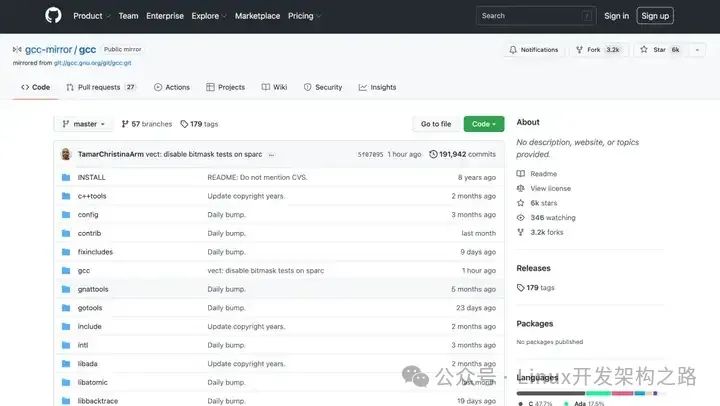The width and height of the screenshot is (720, 406).
Task: Open the green Code dropdown button
Action: pos(484,124)
